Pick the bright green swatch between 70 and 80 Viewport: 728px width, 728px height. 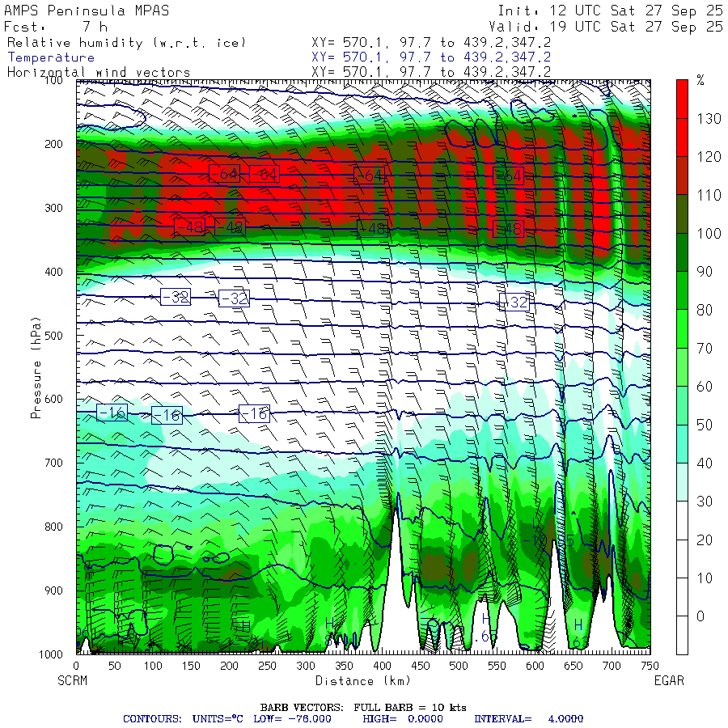click(682, 328)
